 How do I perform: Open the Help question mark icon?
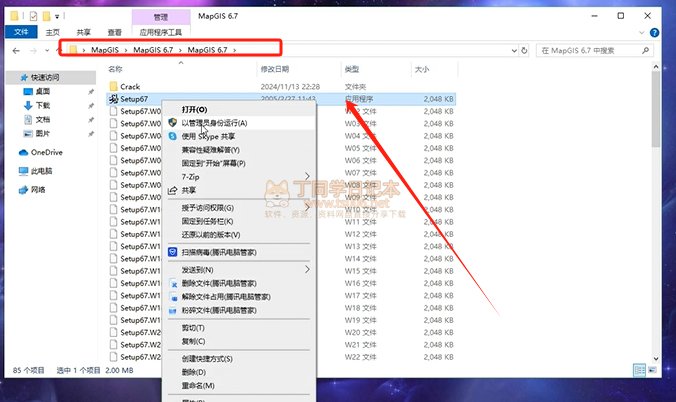[654, 33]
